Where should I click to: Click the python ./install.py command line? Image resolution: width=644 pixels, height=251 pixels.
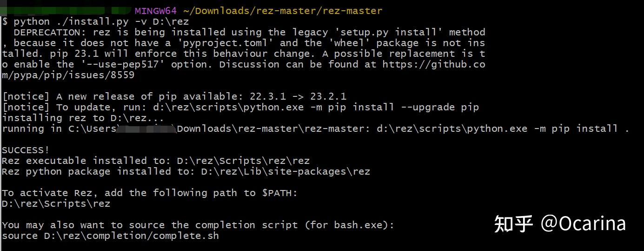pos(95,21)
